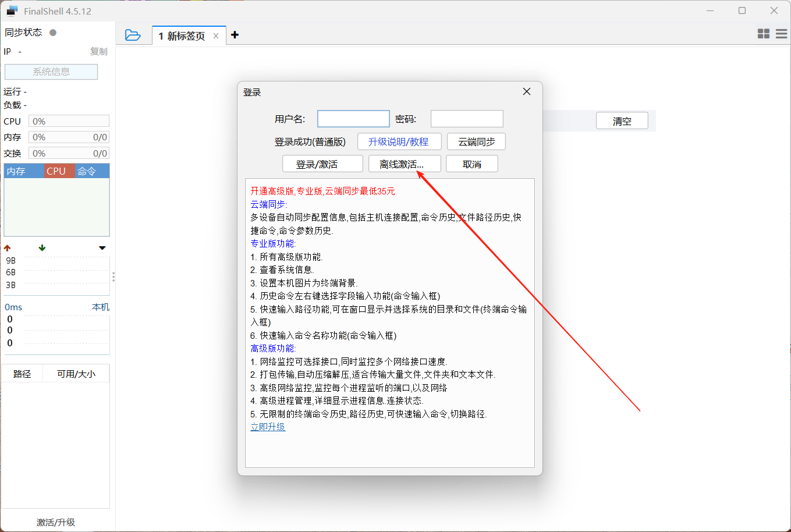Screen dimensions: 791x532
Task: Expand the network interface dropdown triangle
Action: pos(102,248)
